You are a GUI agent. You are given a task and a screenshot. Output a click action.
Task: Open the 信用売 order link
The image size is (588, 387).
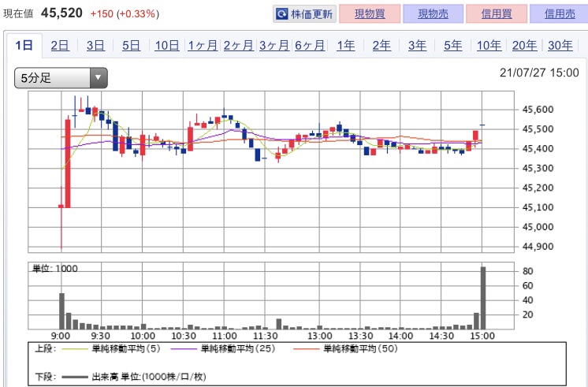tap(560, 14)
